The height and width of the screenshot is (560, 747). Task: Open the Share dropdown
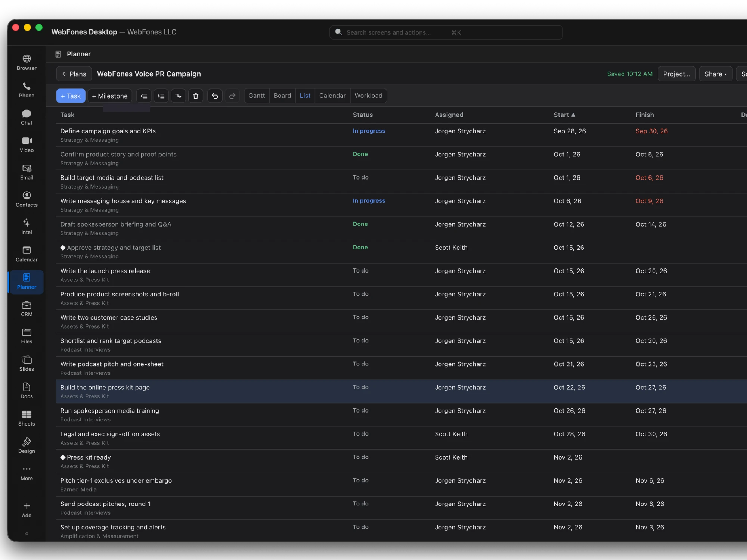[x=716, y=74]
